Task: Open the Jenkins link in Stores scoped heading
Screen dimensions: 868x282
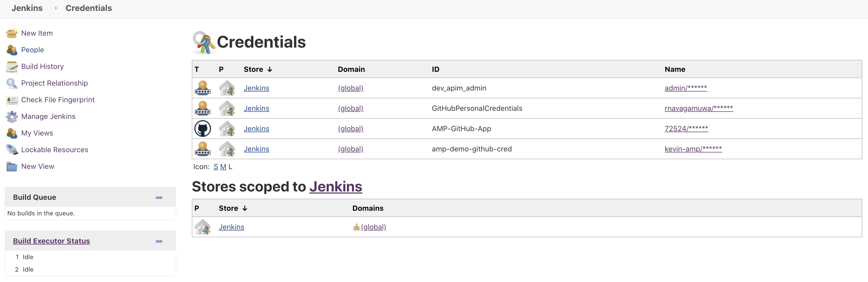Action: [336, 187]
